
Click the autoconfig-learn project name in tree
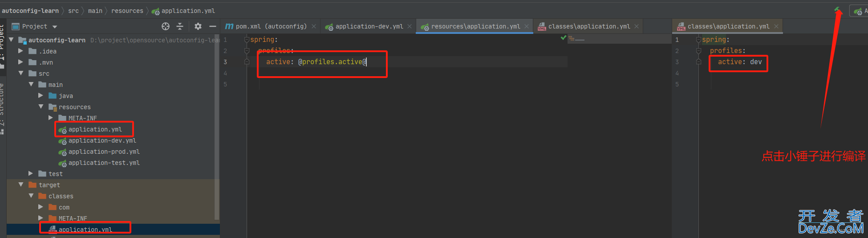coord(57,40)
